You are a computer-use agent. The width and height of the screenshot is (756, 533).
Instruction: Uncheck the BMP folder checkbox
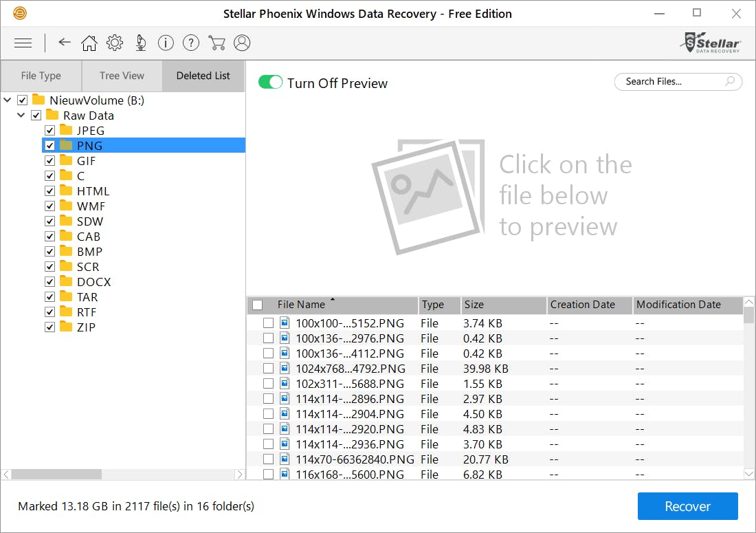(49, 251)
